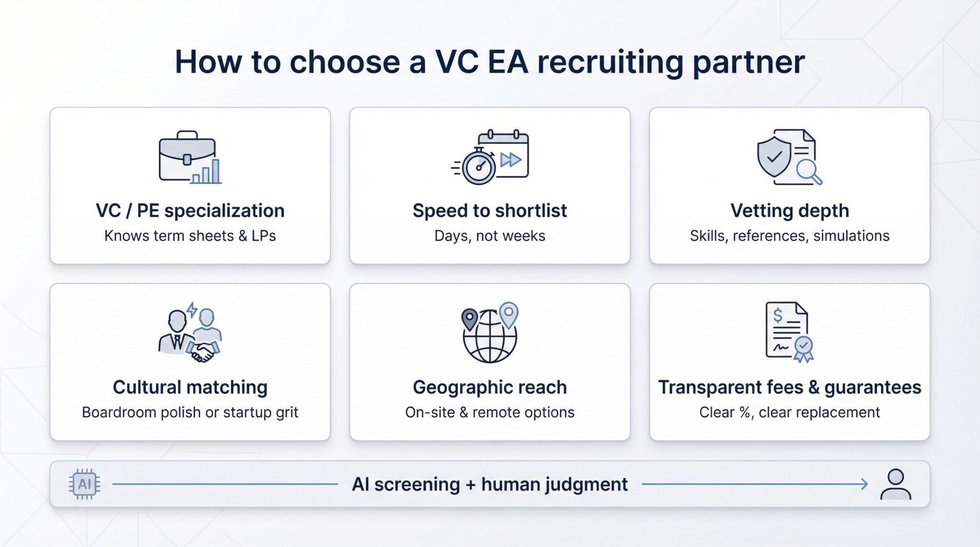Click the arrow head pointing to person
The image size is (980, 547).
coord(864,484)
